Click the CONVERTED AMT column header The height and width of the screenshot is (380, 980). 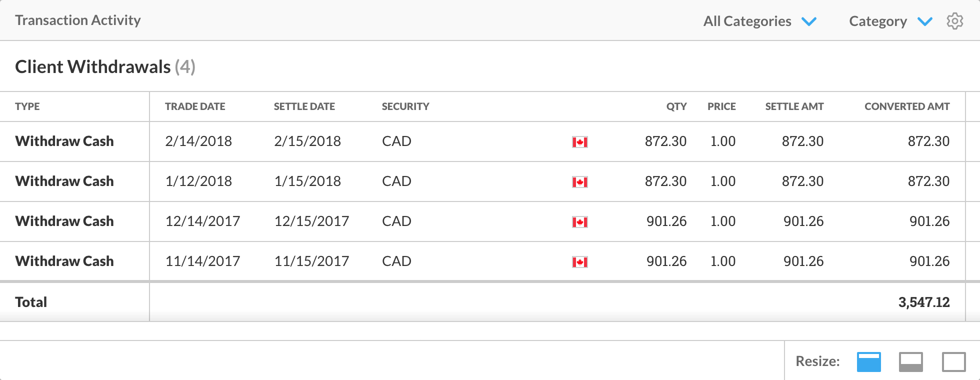tap(907, 106)
